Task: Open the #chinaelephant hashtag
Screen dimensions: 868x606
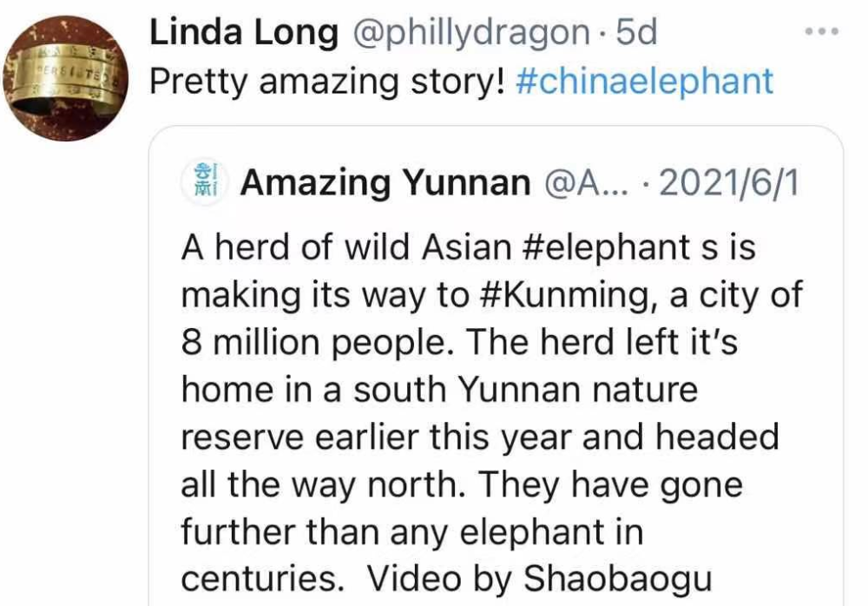Action: point(643,81)
